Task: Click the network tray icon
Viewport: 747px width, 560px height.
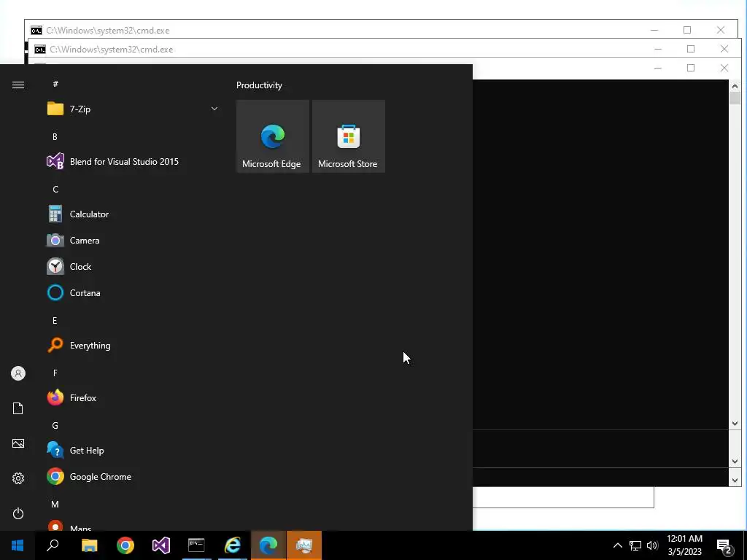Action: click(x=635, y=545)
